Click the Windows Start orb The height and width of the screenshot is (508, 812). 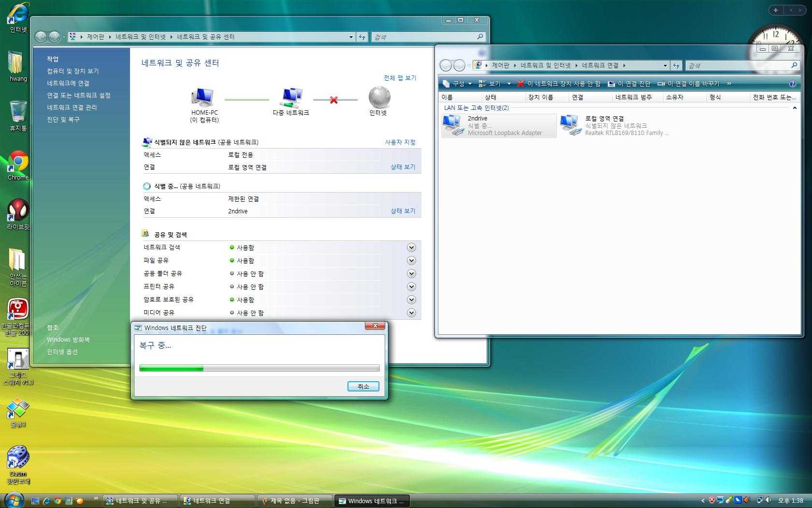[14, 499]
